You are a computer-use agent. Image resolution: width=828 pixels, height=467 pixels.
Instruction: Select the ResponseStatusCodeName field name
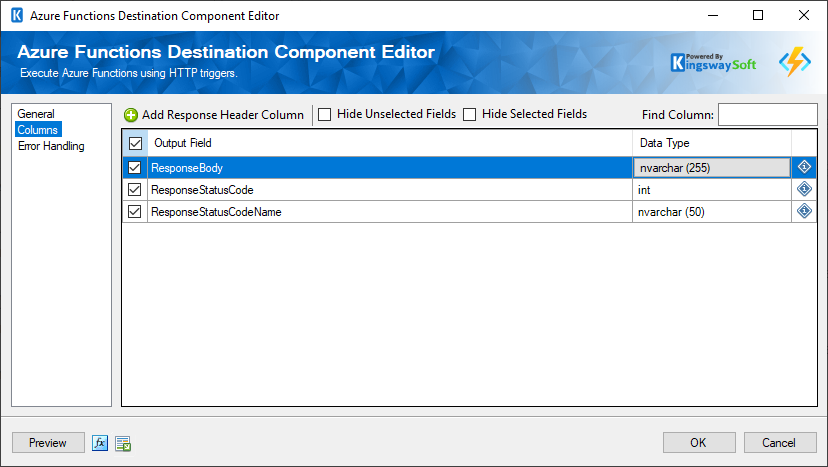pos(216,212)
